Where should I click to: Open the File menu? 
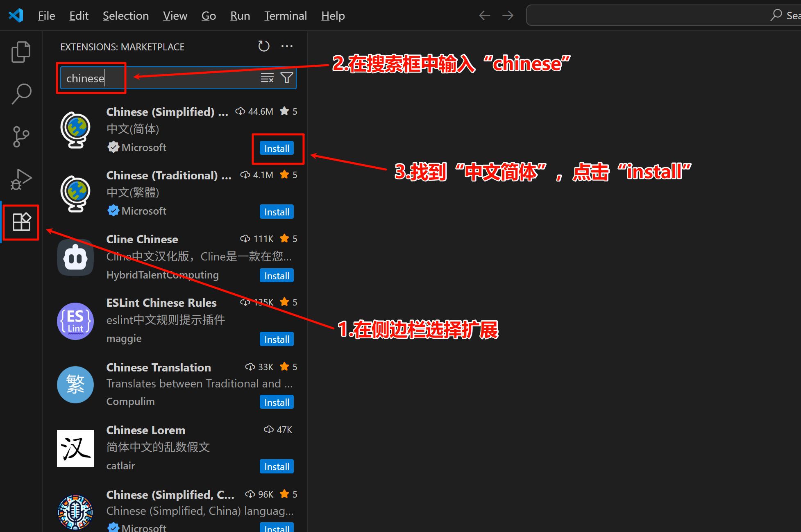point(46,16)
